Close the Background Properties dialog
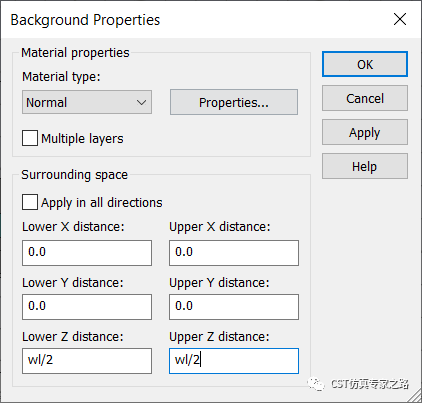Image resolution: width=422 pixels, height=403 pixels. 400,19
